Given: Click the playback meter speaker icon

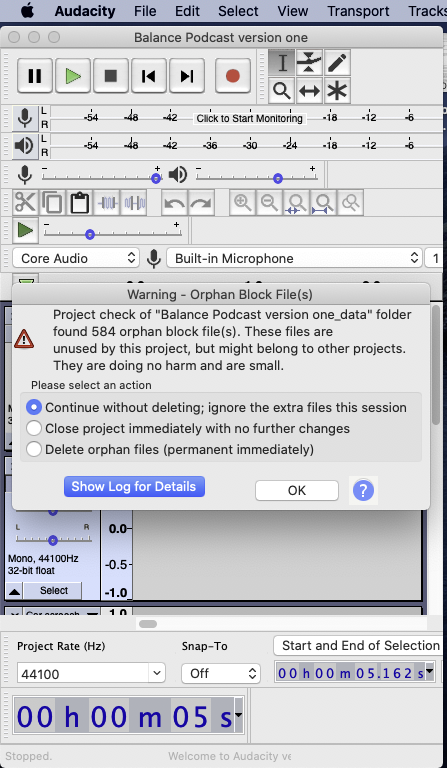Looking at the screenshot, I should (25, 145).
